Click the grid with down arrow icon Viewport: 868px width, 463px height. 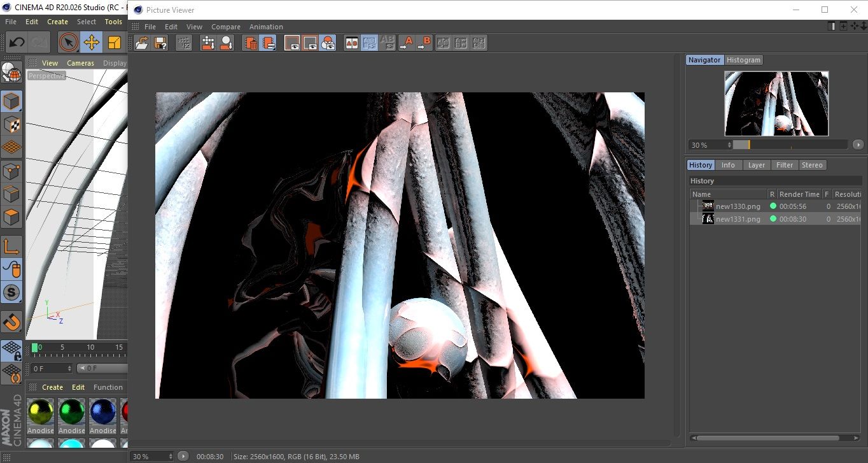pos(208,43)
